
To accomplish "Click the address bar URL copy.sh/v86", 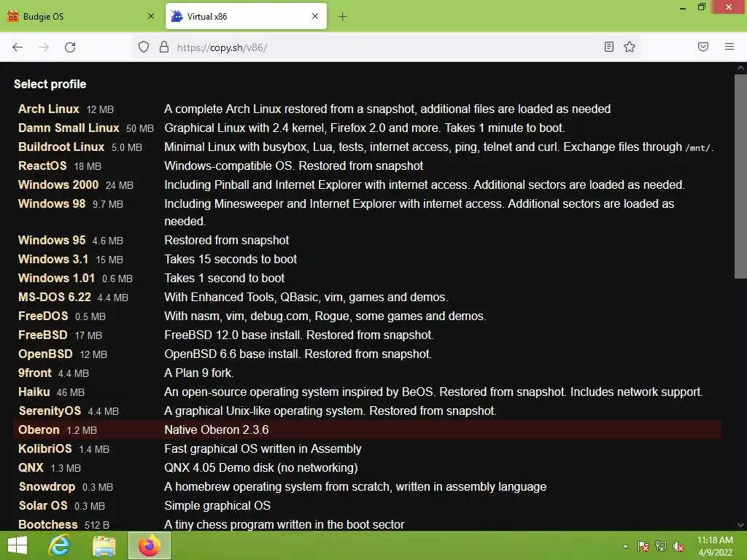I will pyautogui.click(x=222, y=47).
